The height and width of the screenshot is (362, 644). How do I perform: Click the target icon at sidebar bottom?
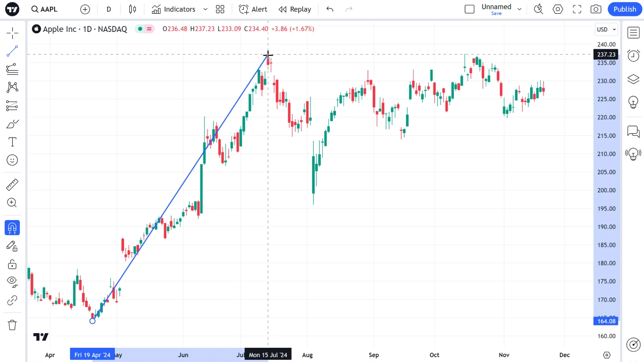point(633,344)
